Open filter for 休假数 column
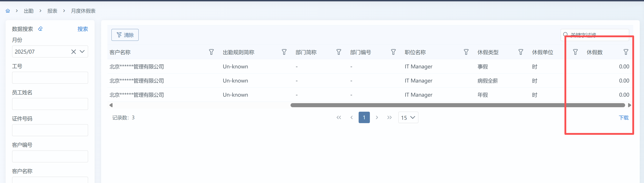Viewport: 644px width, 183px height. 626,52
